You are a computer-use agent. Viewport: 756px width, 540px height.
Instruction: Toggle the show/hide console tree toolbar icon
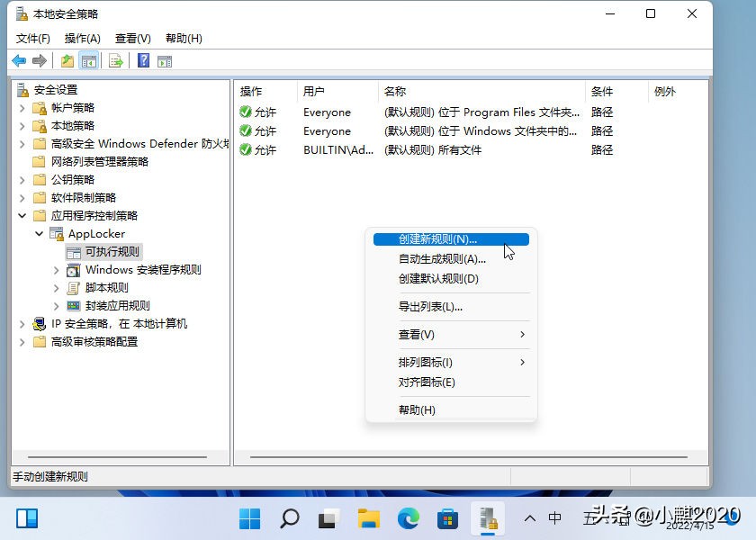point(89,60)
